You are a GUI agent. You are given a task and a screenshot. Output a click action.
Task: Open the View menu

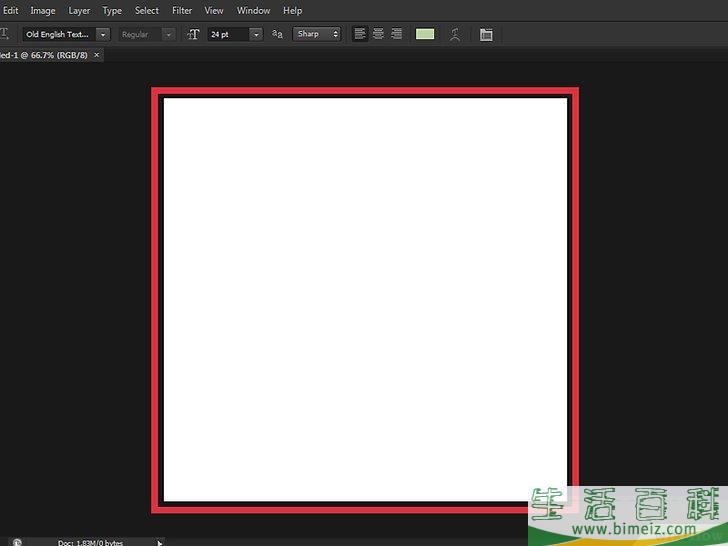coord(214,10)
